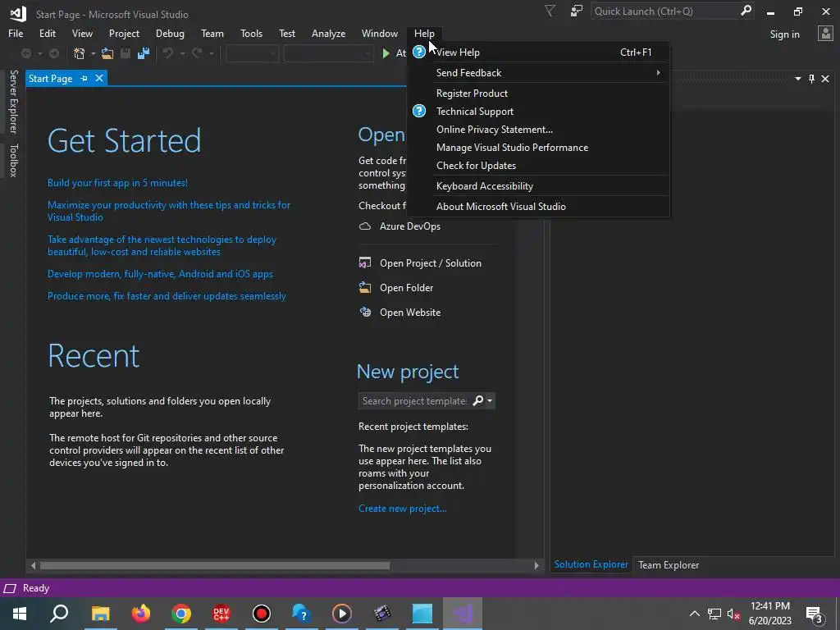Open Firefox from the Windows taskbar

tap(141, 614)
